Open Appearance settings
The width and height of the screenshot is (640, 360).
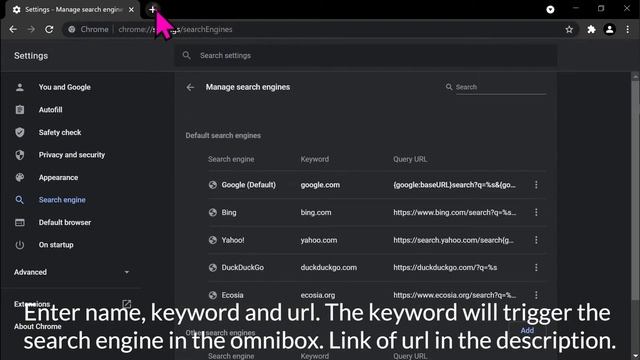pos(58,178)
